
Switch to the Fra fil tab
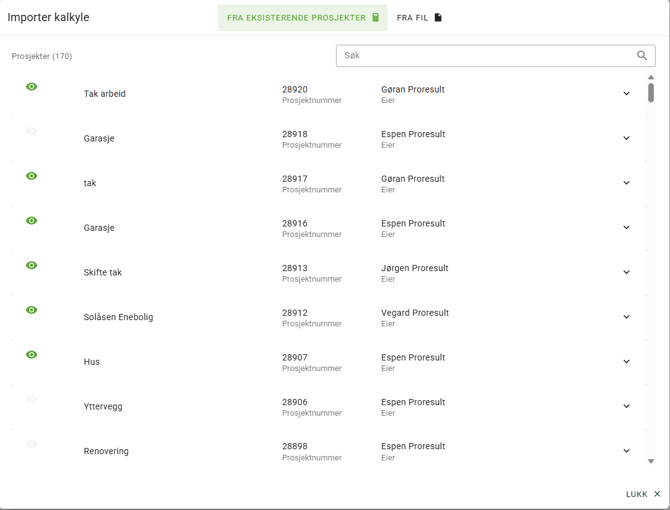(x=419, y=18)
